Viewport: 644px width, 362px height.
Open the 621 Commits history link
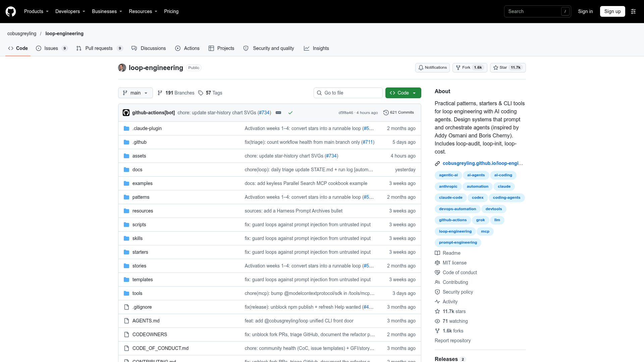pos(398,113)
